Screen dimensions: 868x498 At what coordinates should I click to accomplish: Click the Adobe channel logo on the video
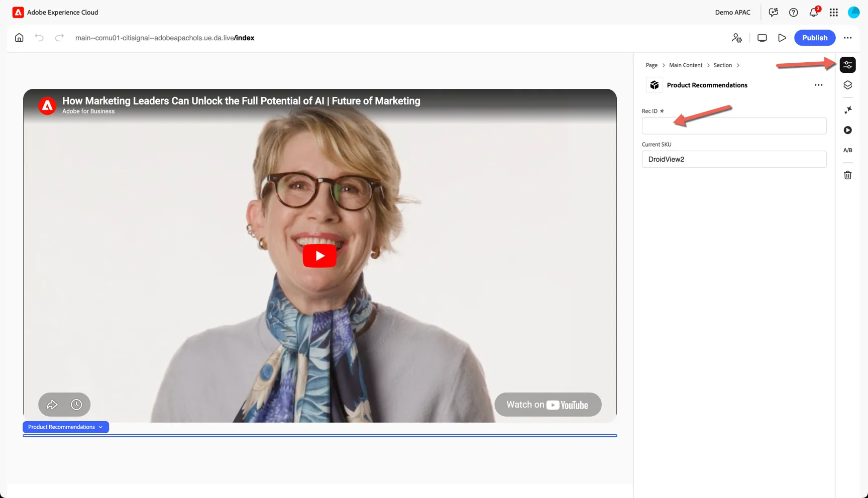[x=47, y=105]
